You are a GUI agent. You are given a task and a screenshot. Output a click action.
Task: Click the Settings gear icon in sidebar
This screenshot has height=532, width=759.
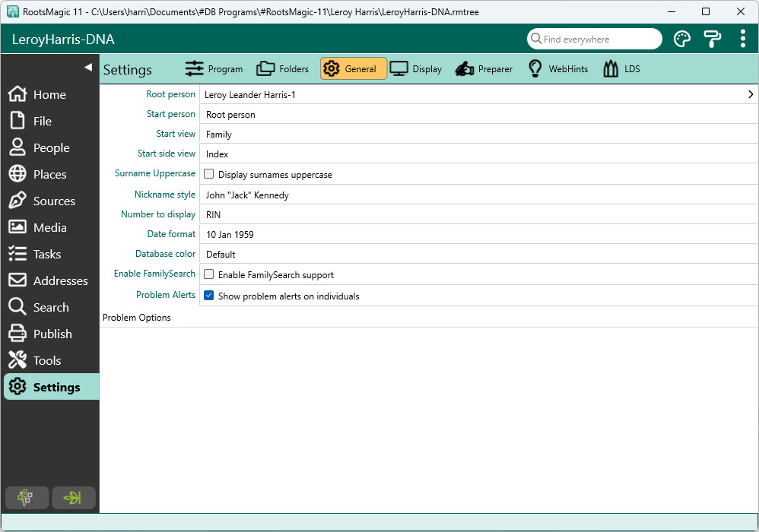click(x=17, y=387)
